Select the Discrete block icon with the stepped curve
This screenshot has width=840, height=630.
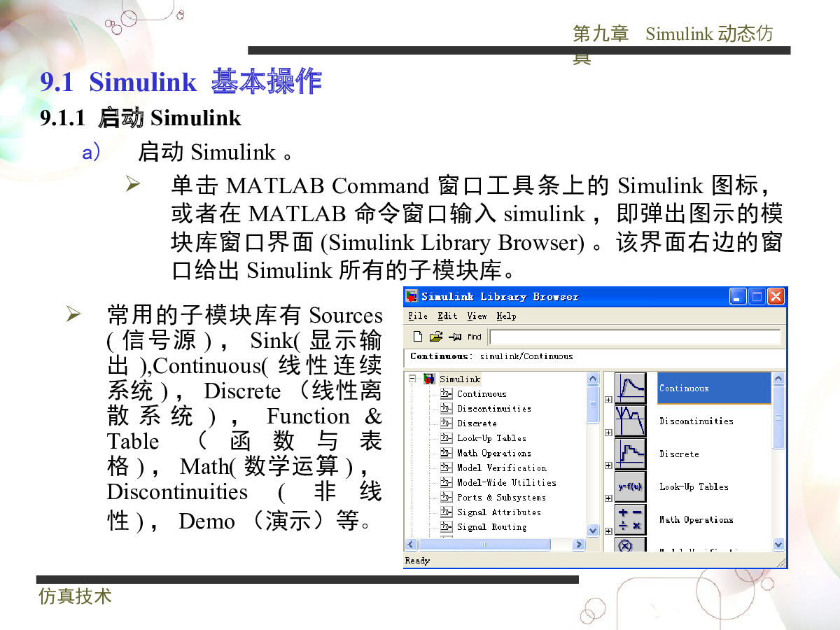[x=630, y=454]
